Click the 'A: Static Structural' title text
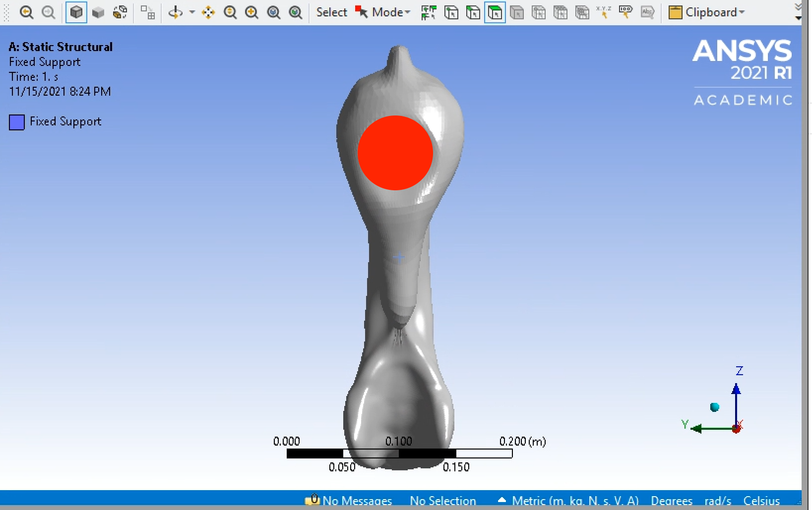Viewport: 812px width, 510px height. click(x=61, y=47)
